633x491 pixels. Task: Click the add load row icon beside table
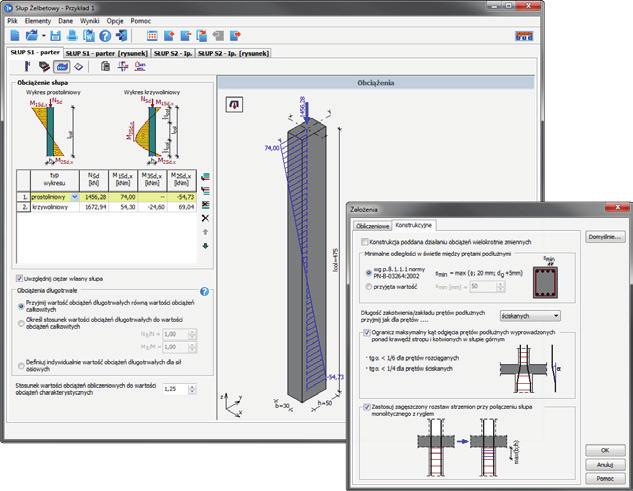(x=205, y=176)
